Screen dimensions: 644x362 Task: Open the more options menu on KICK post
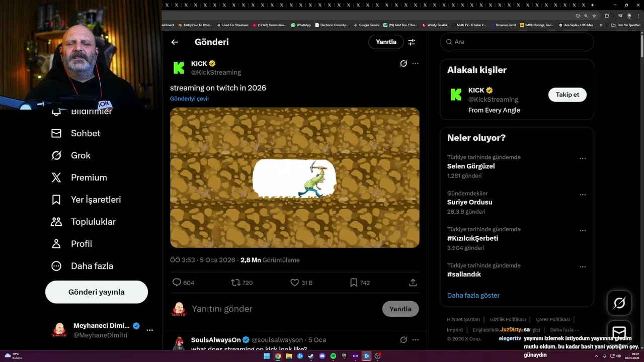(x=415, y=63)
